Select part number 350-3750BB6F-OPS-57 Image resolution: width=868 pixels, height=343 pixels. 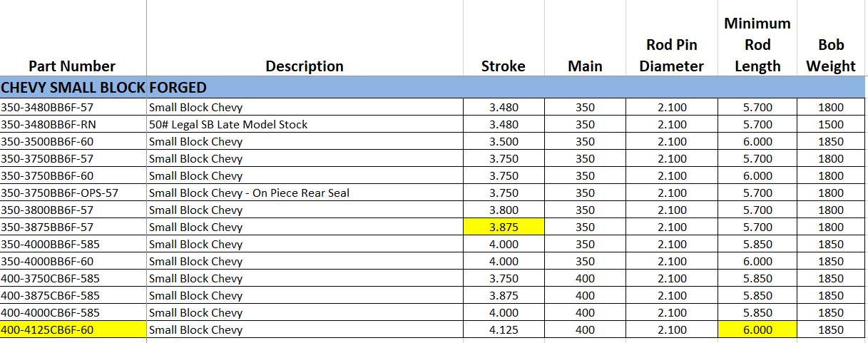tap(59, 193)
